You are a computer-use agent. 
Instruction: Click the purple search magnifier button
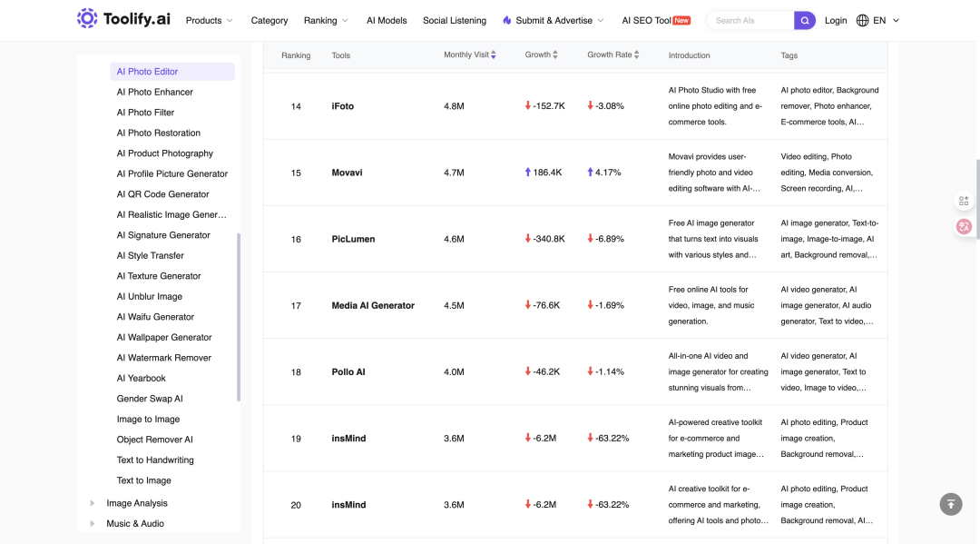(804, 21)
